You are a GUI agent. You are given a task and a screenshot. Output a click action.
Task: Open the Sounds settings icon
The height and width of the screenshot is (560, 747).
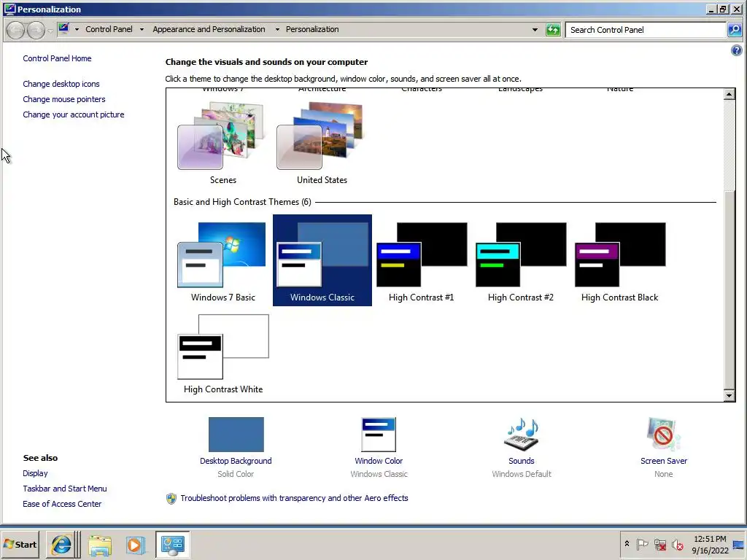pos(521,435)
